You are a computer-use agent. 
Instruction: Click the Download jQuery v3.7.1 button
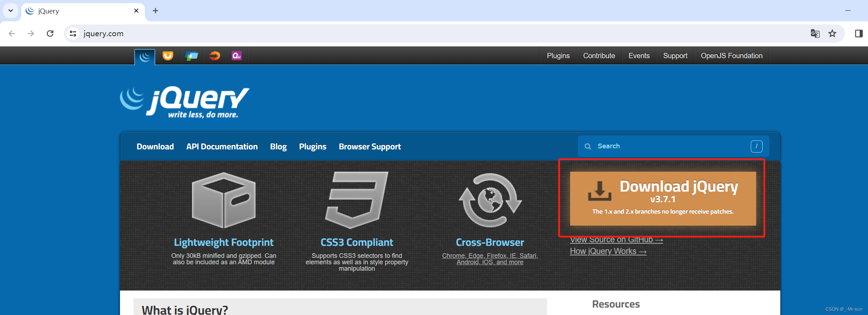pyautogui.click(x=663, y=199)
